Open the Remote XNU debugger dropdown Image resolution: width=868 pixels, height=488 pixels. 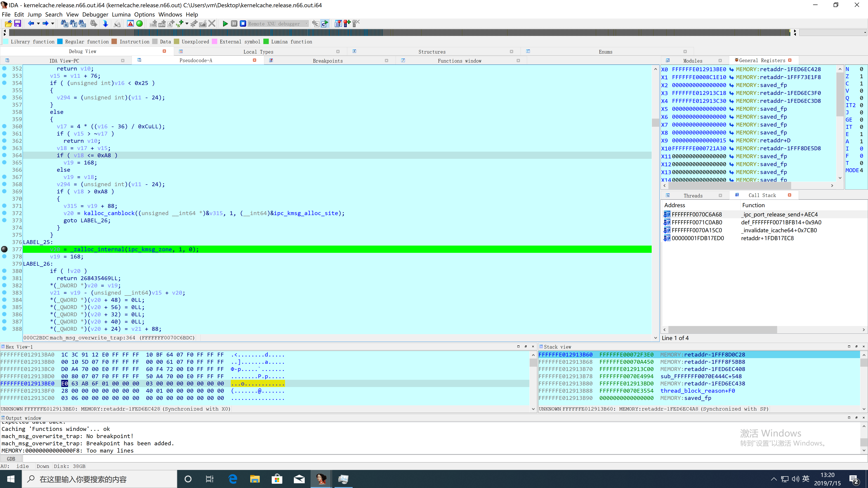(x=306, y=23)
